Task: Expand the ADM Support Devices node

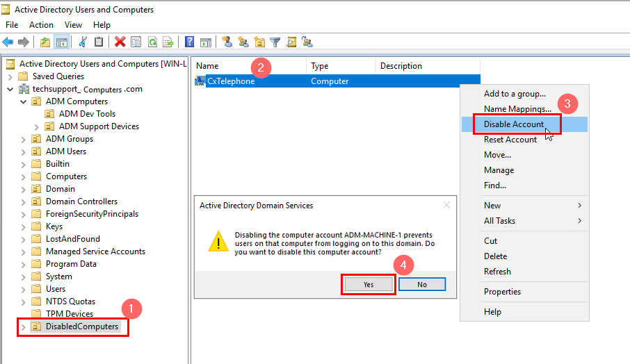Action: tap(37, 126)
